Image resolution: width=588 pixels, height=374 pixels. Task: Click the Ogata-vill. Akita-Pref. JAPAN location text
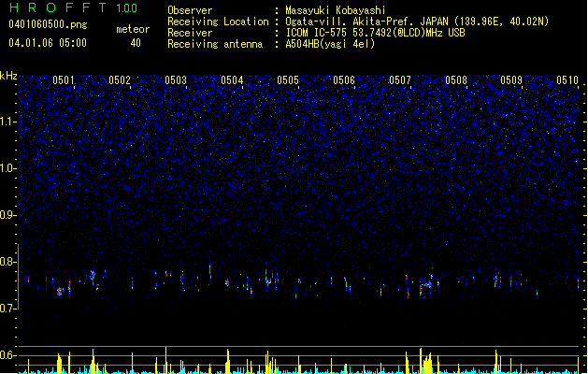pyautogui.click(x=417, y=22)
